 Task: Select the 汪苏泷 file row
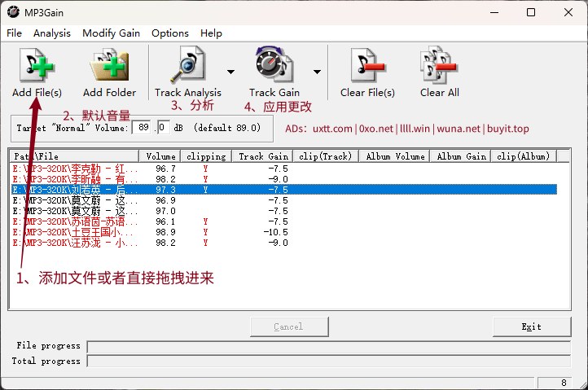(284, 243)
